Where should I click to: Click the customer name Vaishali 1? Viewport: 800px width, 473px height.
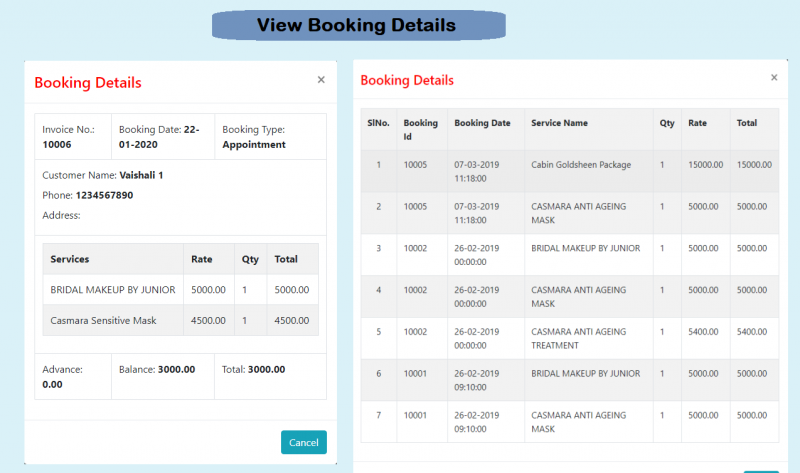(x=141, y=175)
